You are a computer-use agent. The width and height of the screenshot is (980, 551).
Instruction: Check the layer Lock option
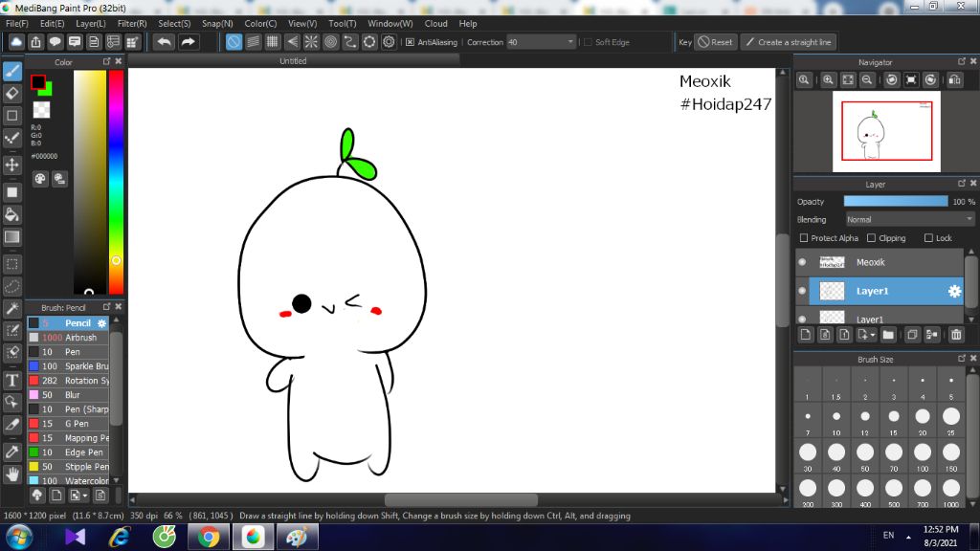[928, 238]
